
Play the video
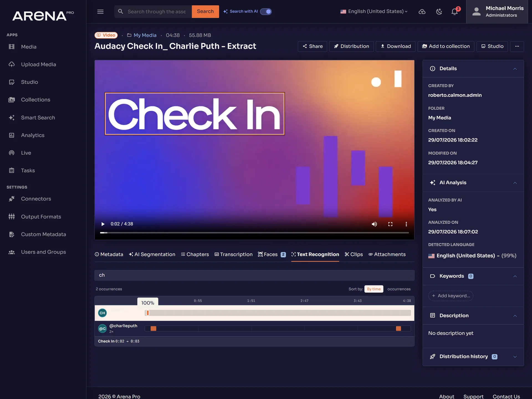pos(103,224)
